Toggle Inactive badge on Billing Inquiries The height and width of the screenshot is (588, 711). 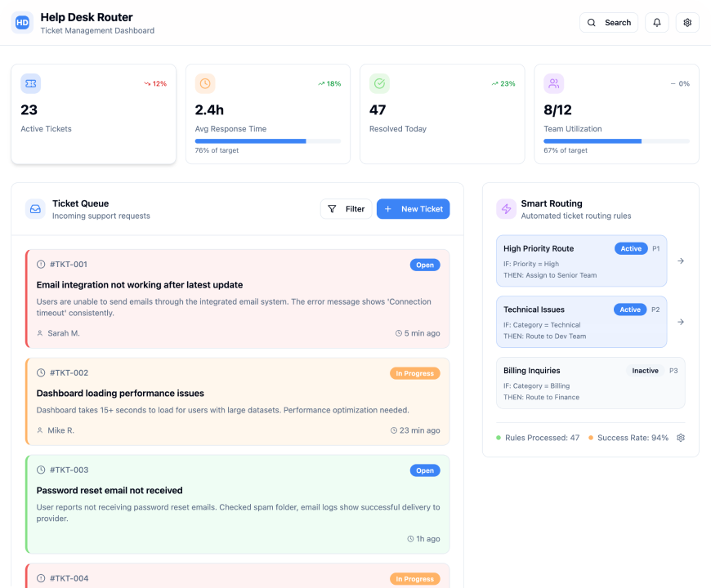(x=646, y=371)
